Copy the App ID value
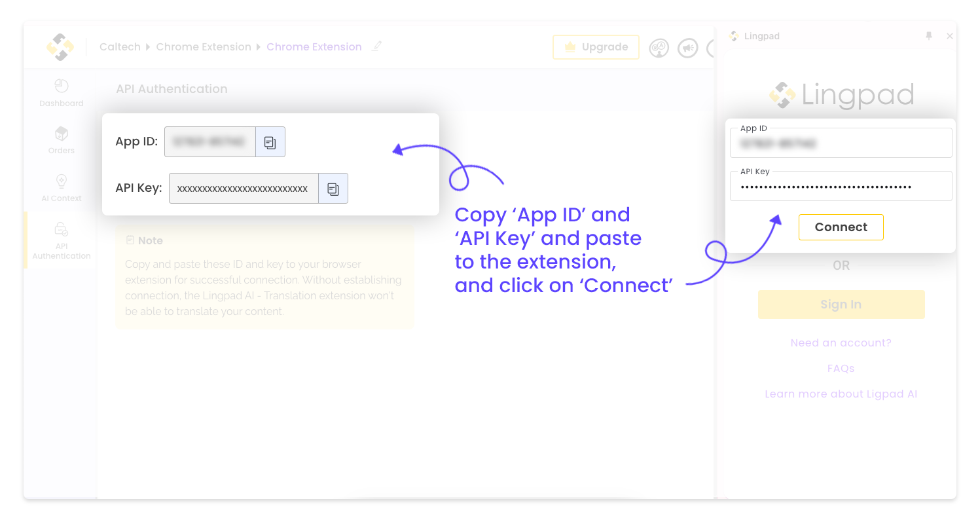Screen dimensions: 980x520 [270, 141]
